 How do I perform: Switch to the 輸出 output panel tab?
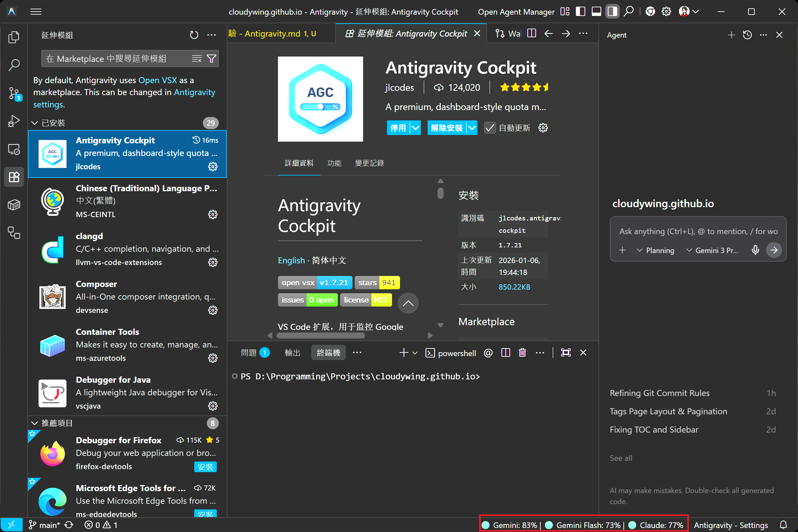coord(292,353)
